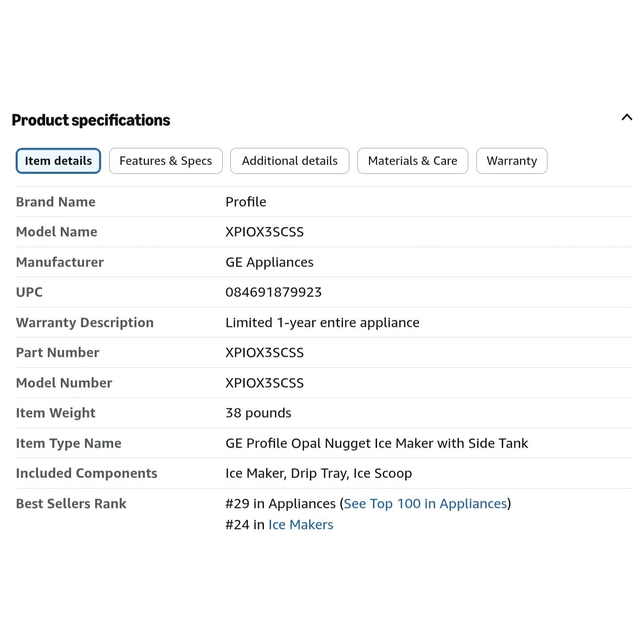Click the Part Number label
The image size is (644, 644).
(x=57, y=352)
